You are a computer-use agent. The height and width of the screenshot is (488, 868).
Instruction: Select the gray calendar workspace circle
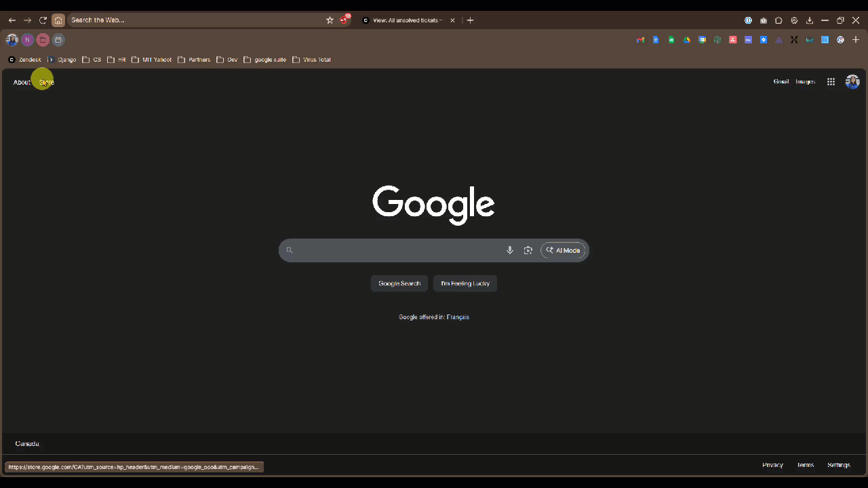(58, 40)
